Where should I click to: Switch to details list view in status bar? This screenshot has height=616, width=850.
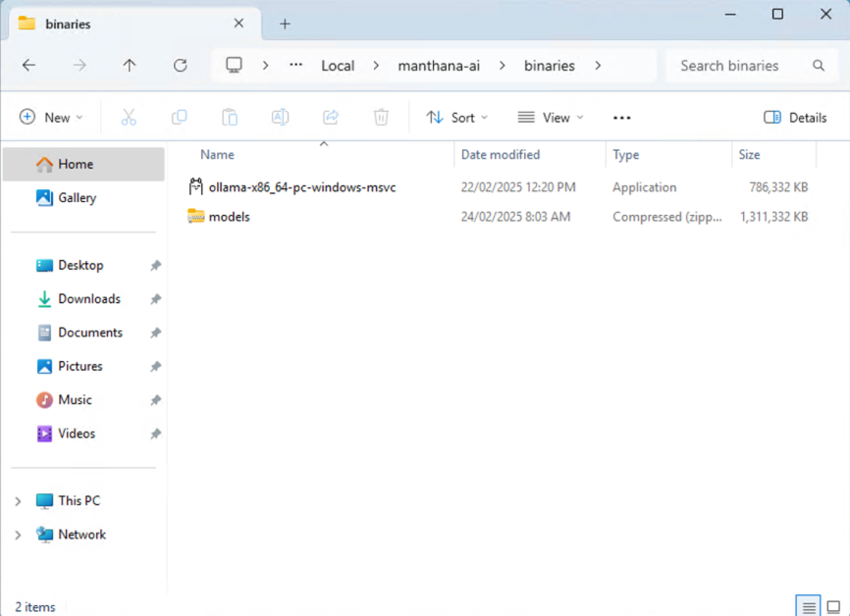point(809,607)
